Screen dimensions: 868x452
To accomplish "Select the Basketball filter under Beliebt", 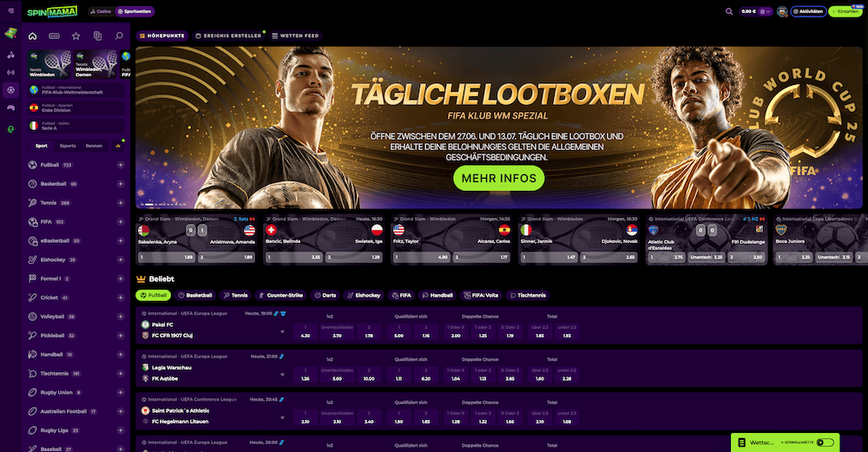I will (x=194, y=296).
